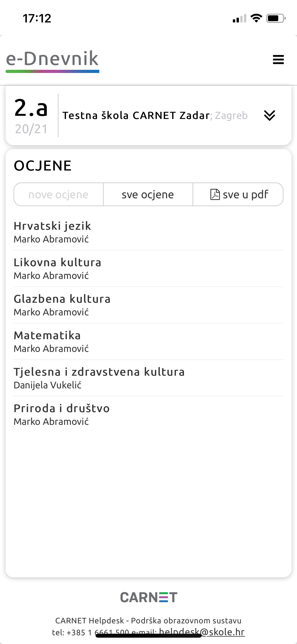This screenshot has width=297, height=644.
Task: Open Likovna kultura subject grades
Action: pyautogui.click(x=57, y=268)
